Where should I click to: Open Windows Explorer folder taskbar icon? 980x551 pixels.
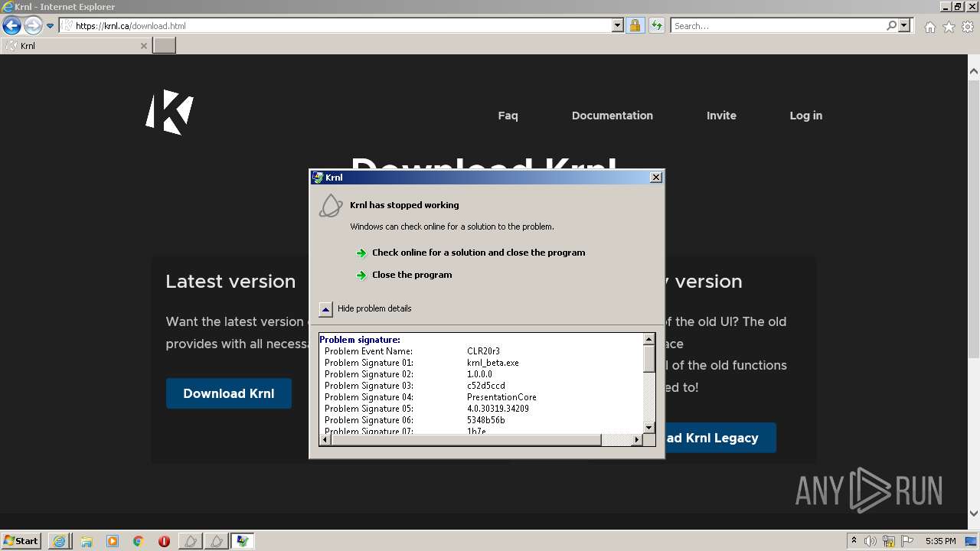coord(87,541)
